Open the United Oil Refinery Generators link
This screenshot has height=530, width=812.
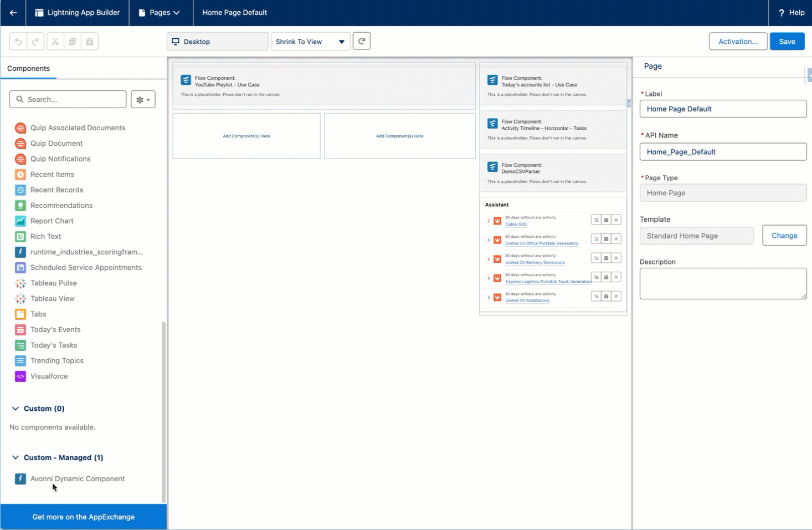click(535, 262)
